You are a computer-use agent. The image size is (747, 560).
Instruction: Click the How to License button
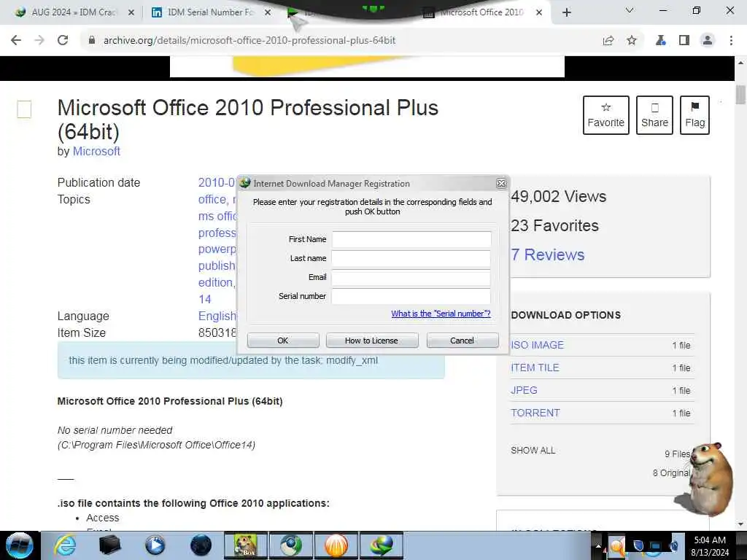coord(371,341)
